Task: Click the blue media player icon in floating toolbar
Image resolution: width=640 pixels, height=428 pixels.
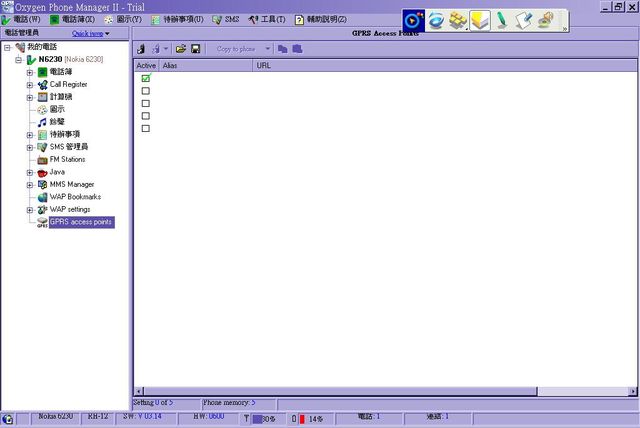Action: click(x=413, y=20)
